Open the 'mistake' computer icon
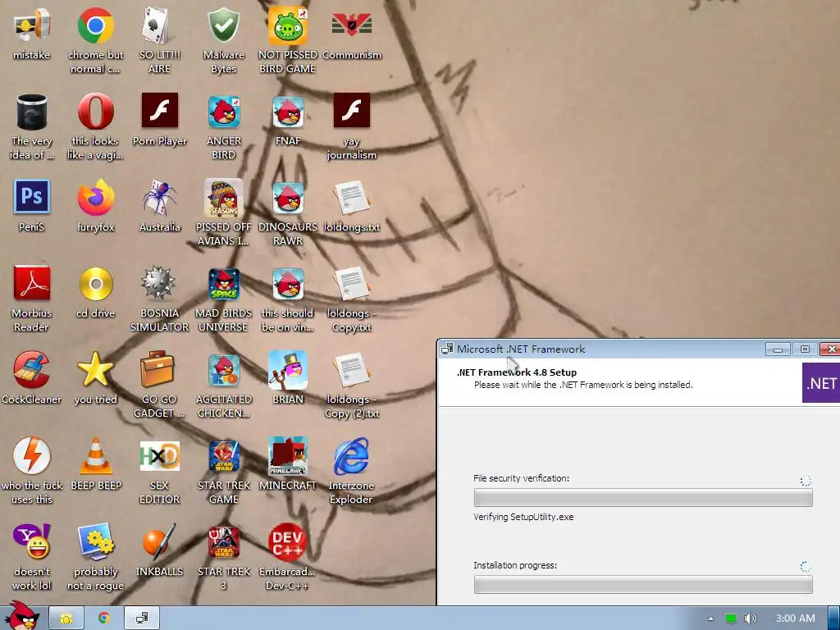 pyautogui.click(x=32, y=25)
